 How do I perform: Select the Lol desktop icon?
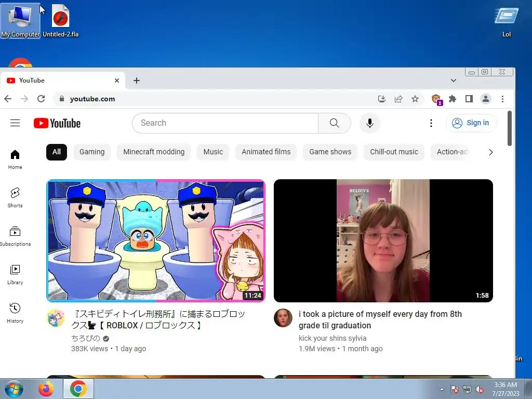coord(506,22)
